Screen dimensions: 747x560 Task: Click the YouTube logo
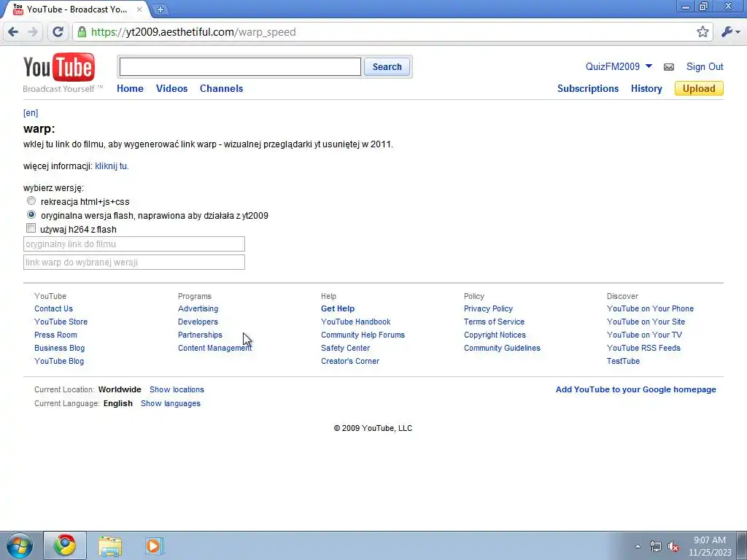(59, 67)
